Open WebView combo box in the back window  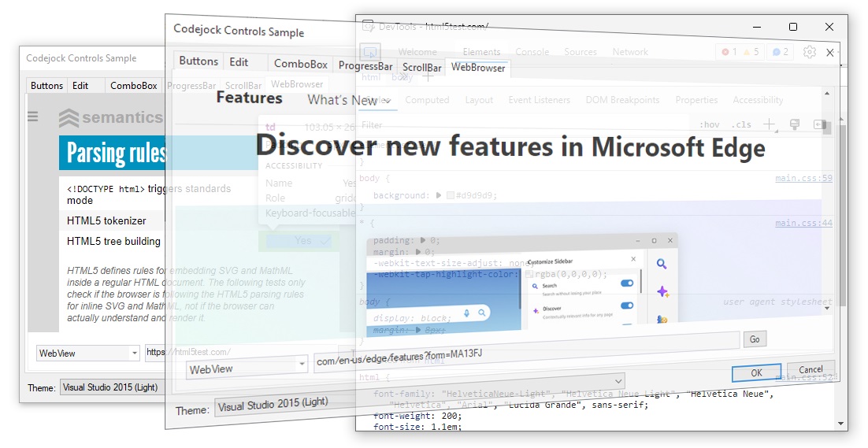point(87,353)
